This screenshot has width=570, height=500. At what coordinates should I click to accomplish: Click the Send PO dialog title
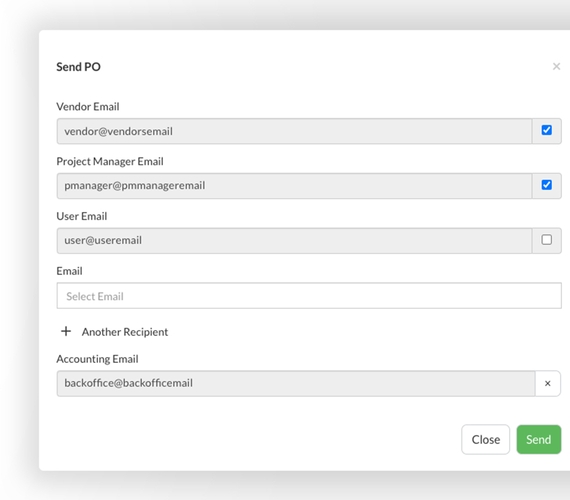78,67
